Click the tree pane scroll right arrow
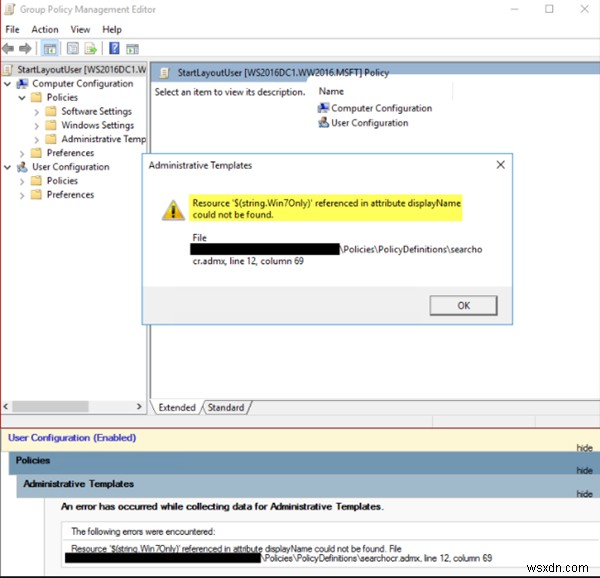 (x=139, y=406)
